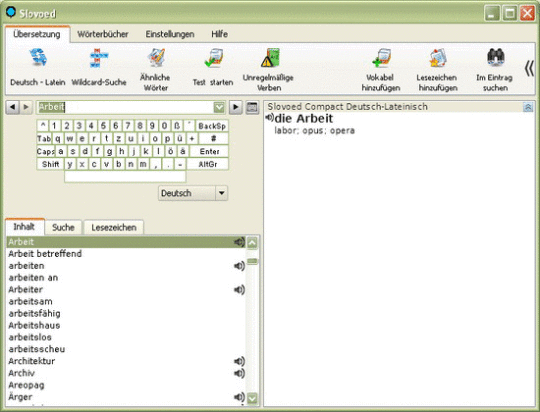Image resolution: width=540 pixels, height=412 pixels.
Task: Toggle AltGr key on virtual keyboard
Action: tap(207, 164)
